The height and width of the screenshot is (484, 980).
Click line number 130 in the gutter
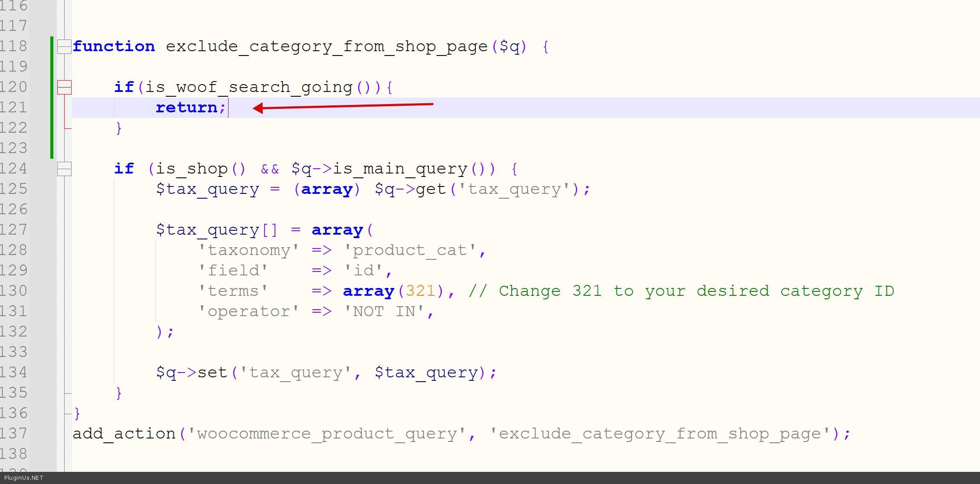[14, 291]
